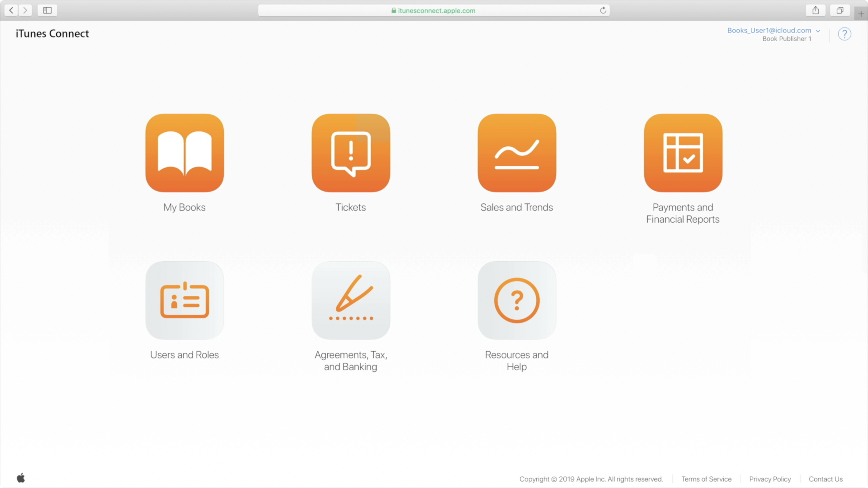Click the itunesconnect.apple.com address field

coord(434,10)
